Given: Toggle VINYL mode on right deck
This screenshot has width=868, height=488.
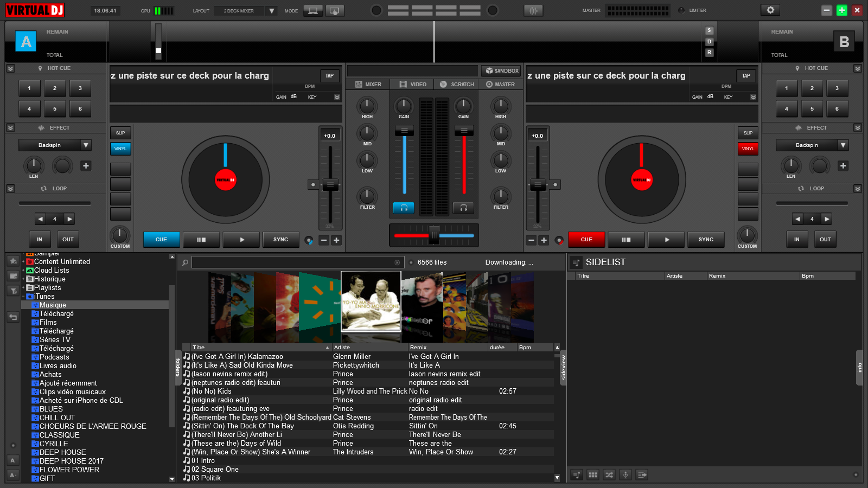Looking at the screenshot, I should click(x=748, y=149).
